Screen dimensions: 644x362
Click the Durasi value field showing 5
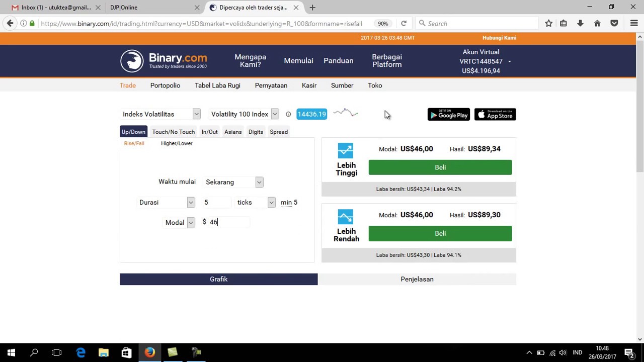(216, 202)
